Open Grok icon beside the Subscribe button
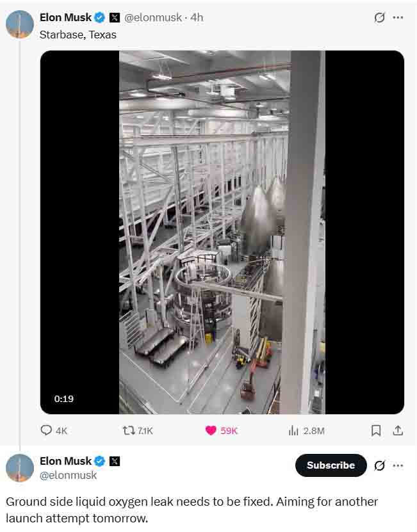This screenshot has height=532, width=417. (x=379, y=465)
